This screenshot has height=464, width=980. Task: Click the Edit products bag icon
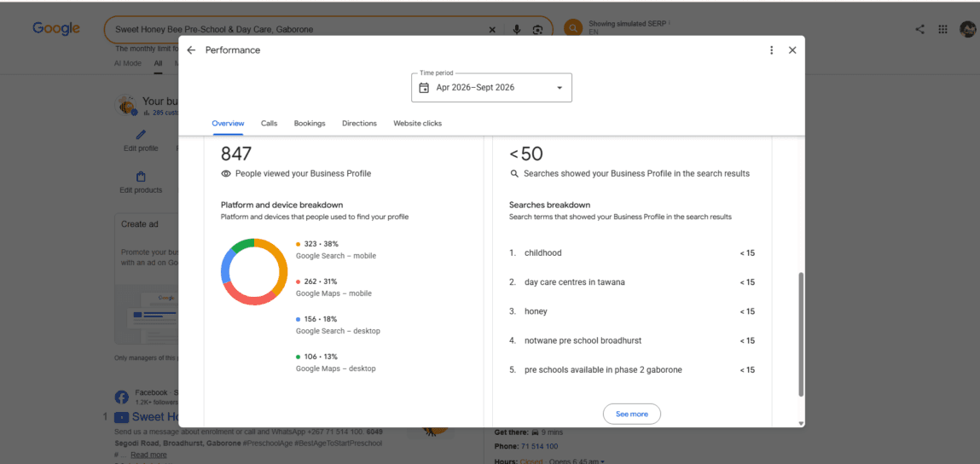coord(142,177)
